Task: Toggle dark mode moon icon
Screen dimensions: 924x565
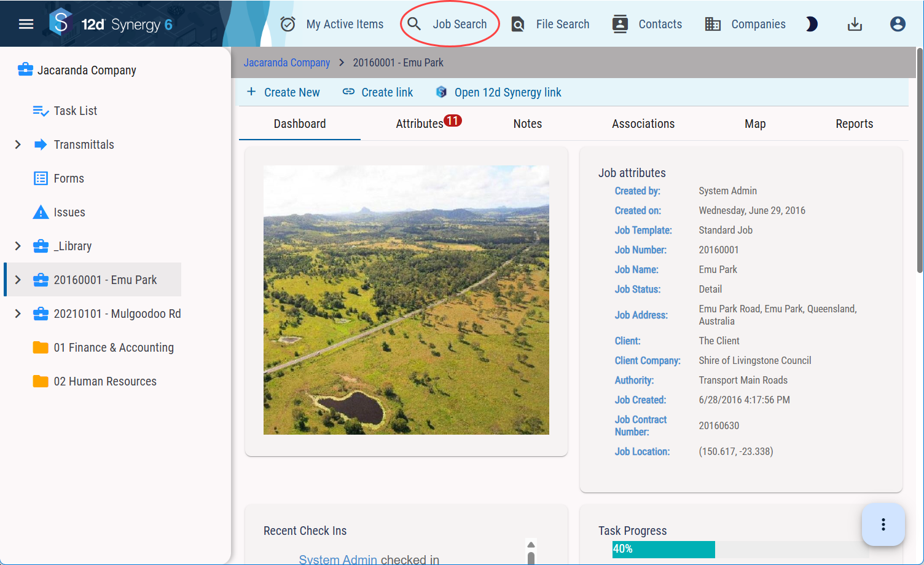Action: (x=812, y=24)
